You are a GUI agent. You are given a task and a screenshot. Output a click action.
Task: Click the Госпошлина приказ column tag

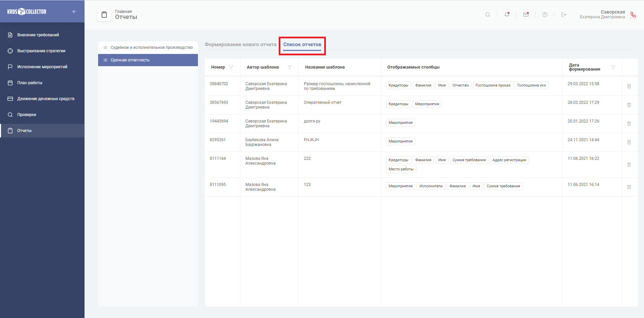493,85
